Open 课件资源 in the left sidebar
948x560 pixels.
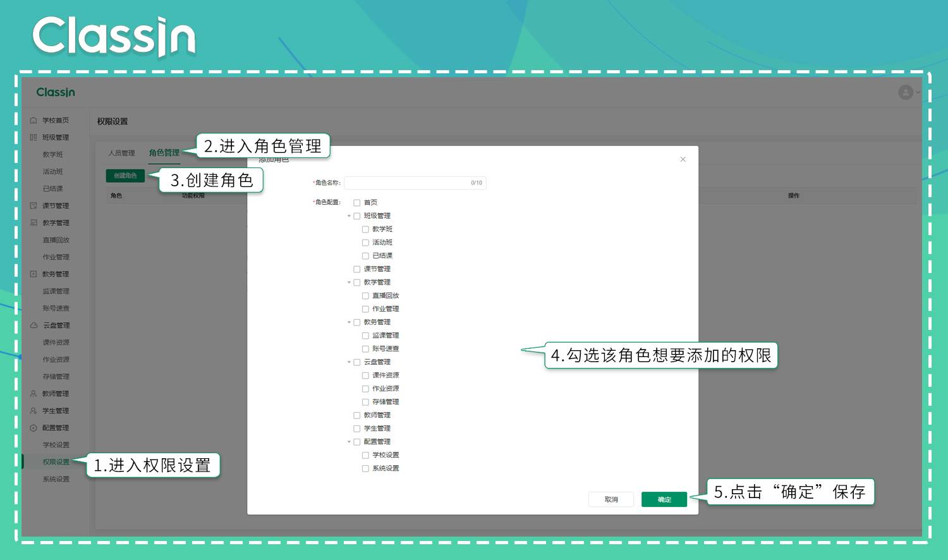pos(56,342)
